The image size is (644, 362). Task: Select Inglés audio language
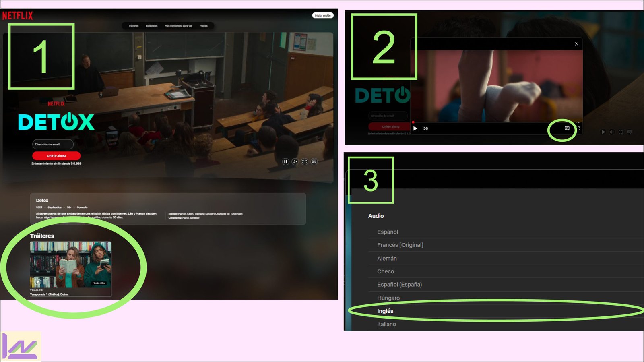[x=506, y=311]
